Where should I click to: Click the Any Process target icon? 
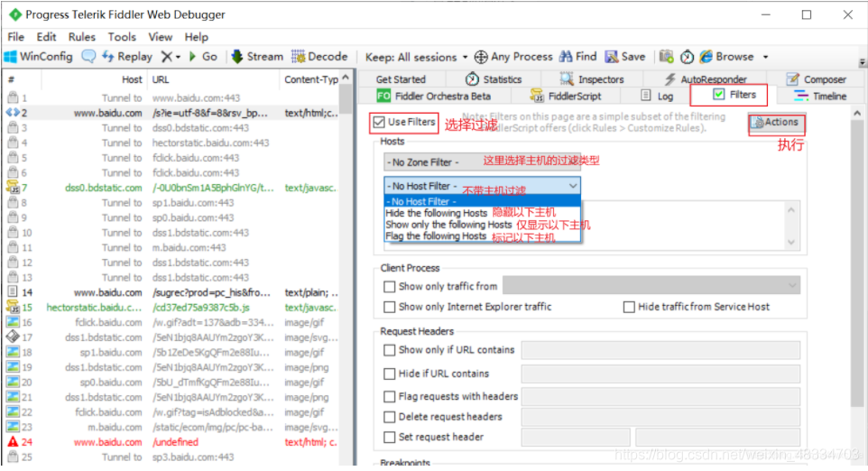point(481,57)
